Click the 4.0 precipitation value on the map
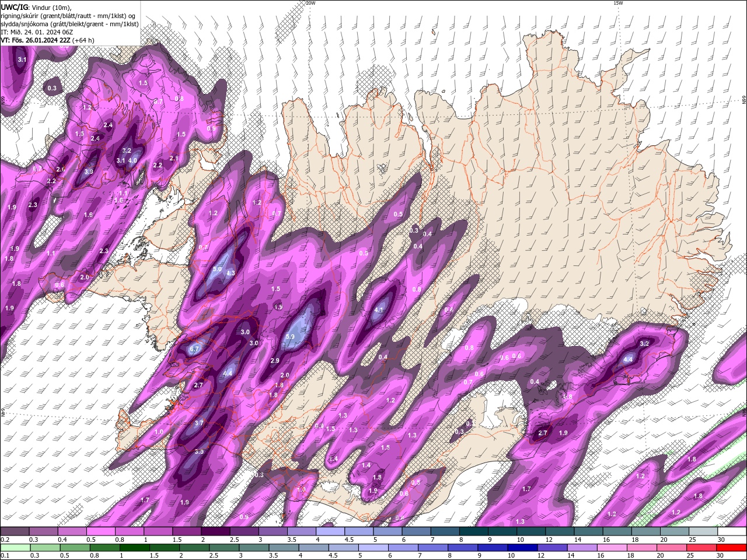747x560 pixels. [x=132, y=160]
